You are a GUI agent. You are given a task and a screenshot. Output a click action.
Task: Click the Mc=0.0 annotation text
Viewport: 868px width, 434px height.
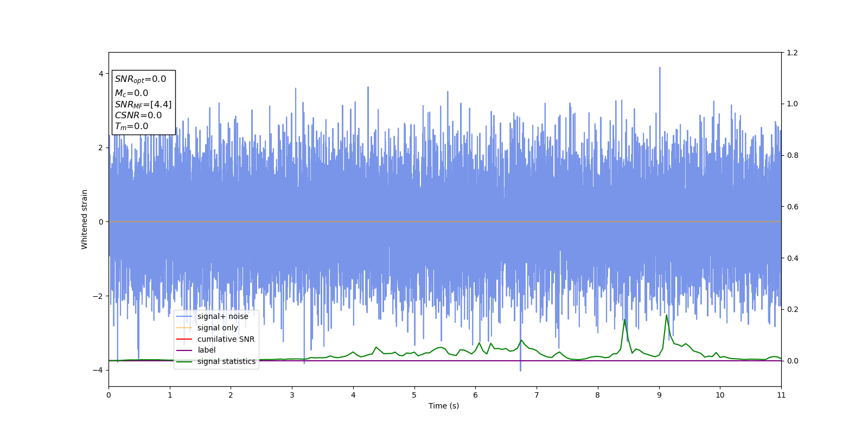click(x=131, y=93)
